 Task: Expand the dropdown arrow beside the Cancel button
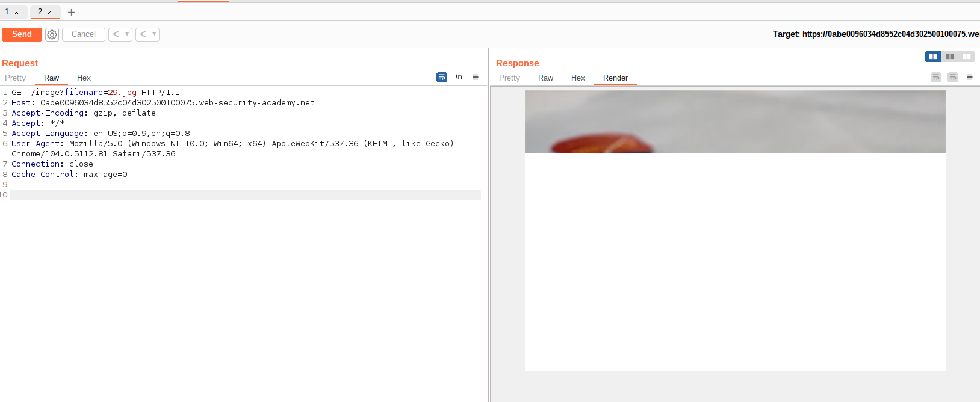127,34
